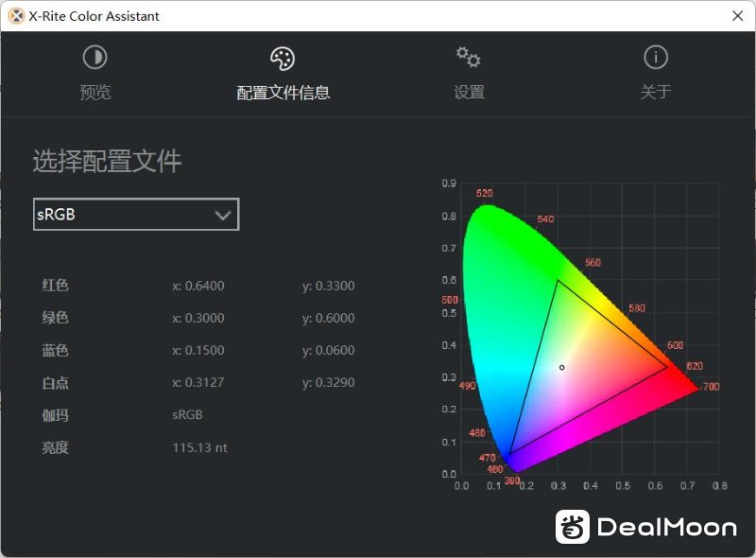The image size is (756, 558).
Task: Click the 380 wavelength label on diagram
Action: coord(512,480)
